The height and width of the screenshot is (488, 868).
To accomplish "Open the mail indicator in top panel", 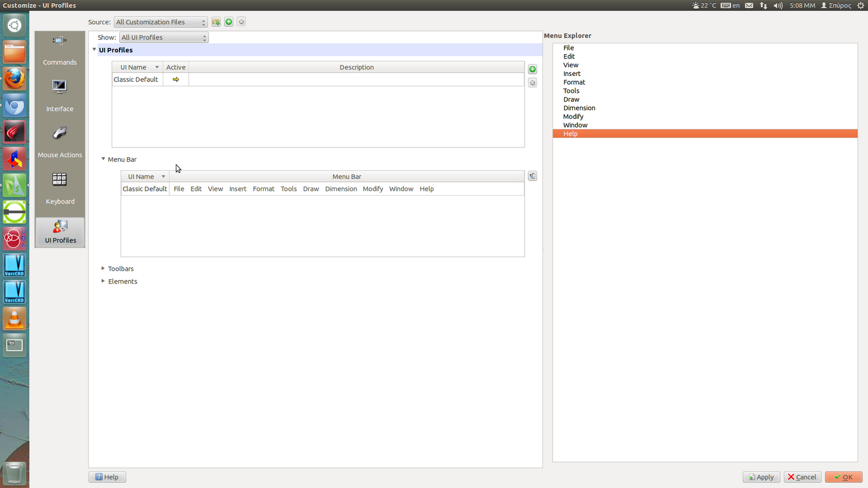I will 749,5.
